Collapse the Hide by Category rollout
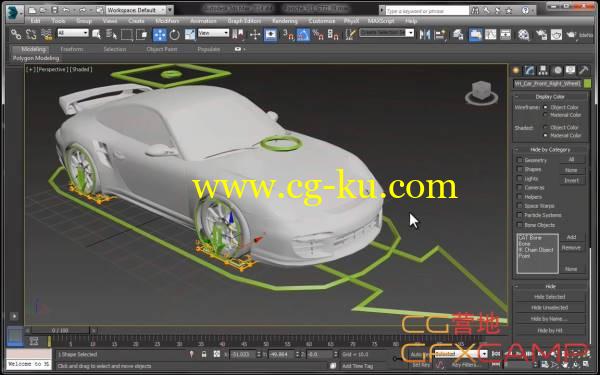Viewport: 600px width, 375px height. [550, 150]
